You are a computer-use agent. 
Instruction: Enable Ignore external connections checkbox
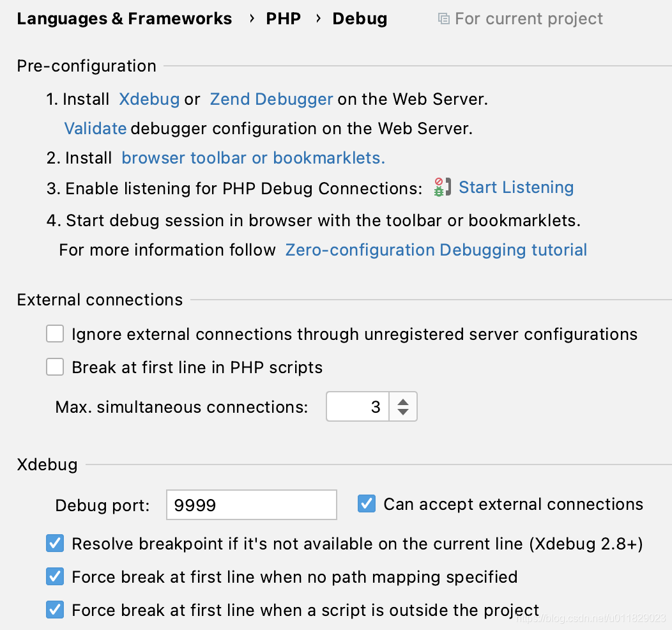tap(56, 334)
